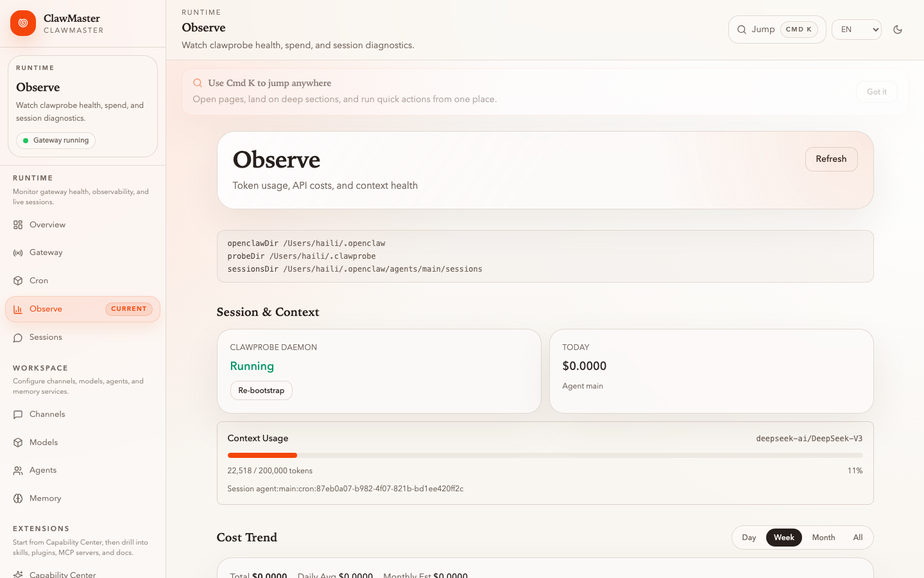Click the Refresh button

(831, 159)
